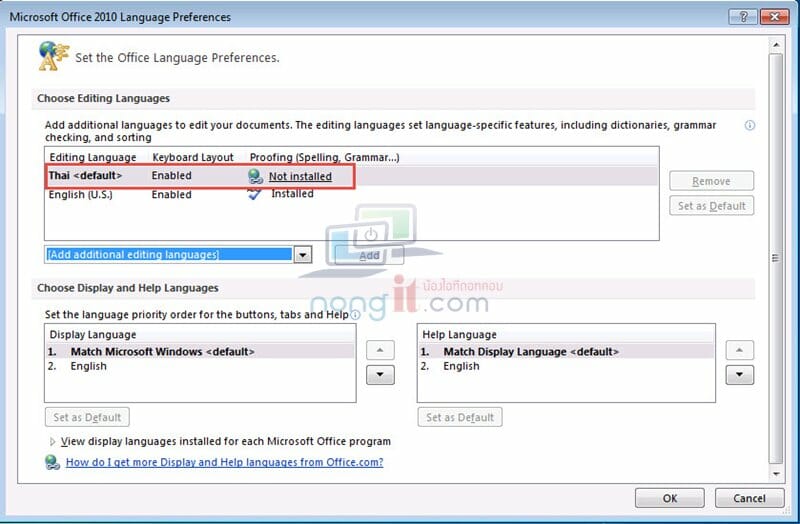The image size is (800, 524).
Task: Click the vertical scrollbar thumb
Action: tap(776, 259)
